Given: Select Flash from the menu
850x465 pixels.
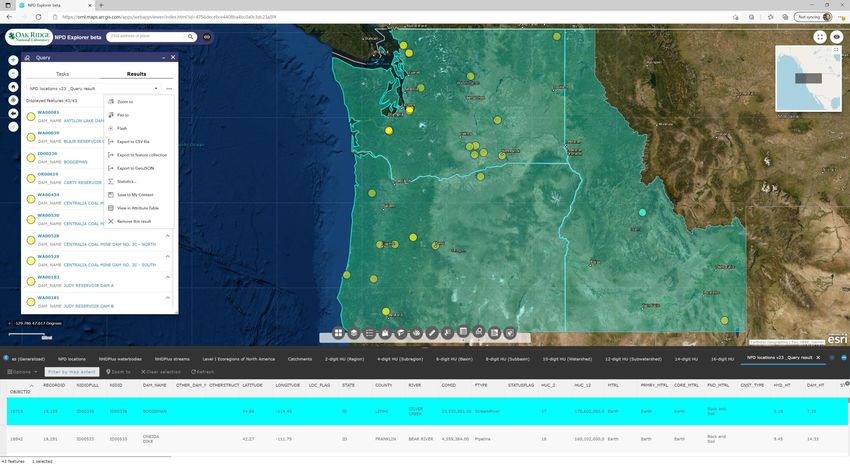Looking at the screenshot, I should coord(122,128).
